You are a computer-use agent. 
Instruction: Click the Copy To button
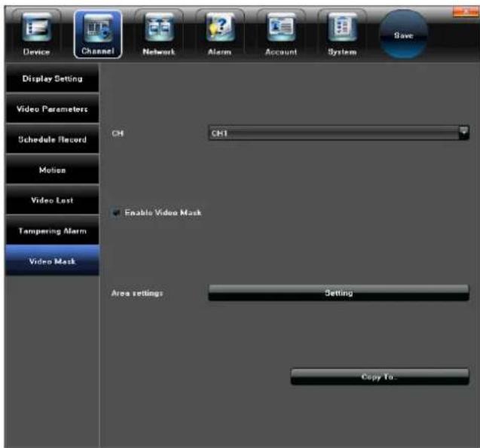[x=380, y=376]
